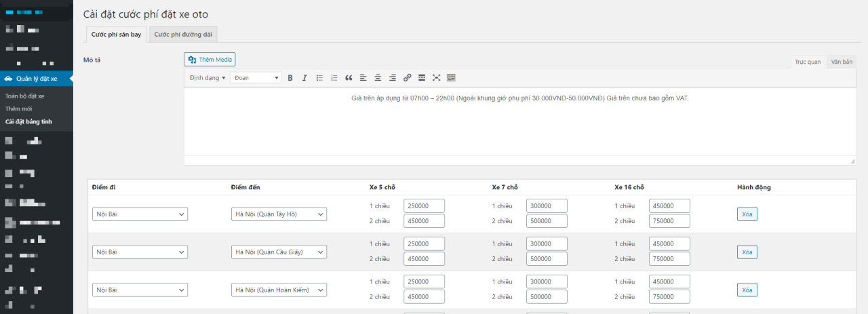Add a blockquote to the description
The image size is (868, 314).
pyautogui.click(x=349, y=78)
